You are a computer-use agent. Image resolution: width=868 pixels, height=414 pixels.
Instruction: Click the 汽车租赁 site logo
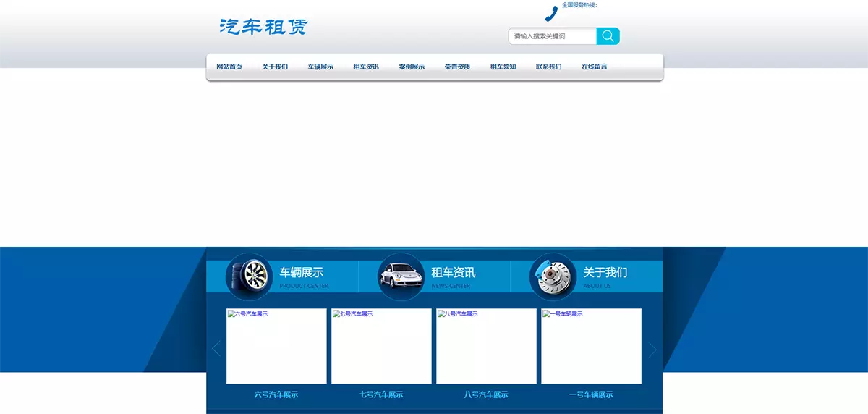[263, 27]
